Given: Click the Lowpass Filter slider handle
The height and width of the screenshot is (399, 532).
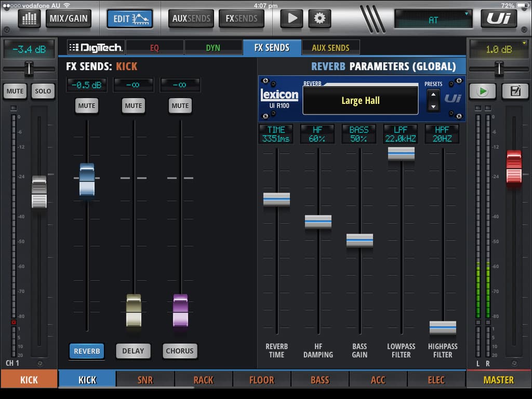Looking at the screenshot, I should pos(402,154).
